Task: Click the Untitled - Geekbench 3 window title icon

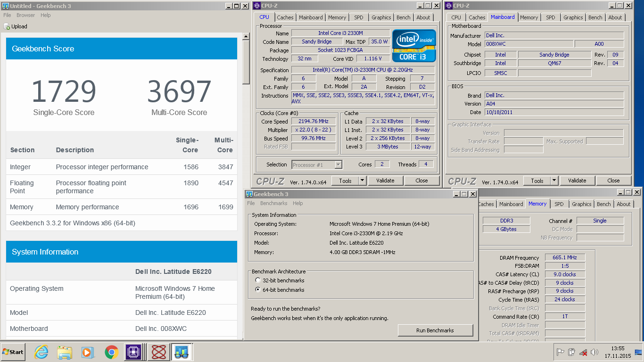Action: 6,6
